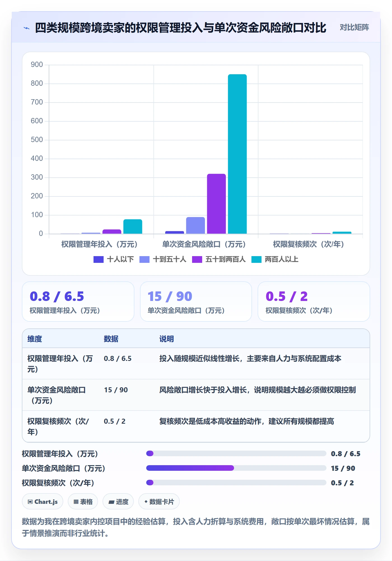Select the 进度 chip

click(118, 502)
